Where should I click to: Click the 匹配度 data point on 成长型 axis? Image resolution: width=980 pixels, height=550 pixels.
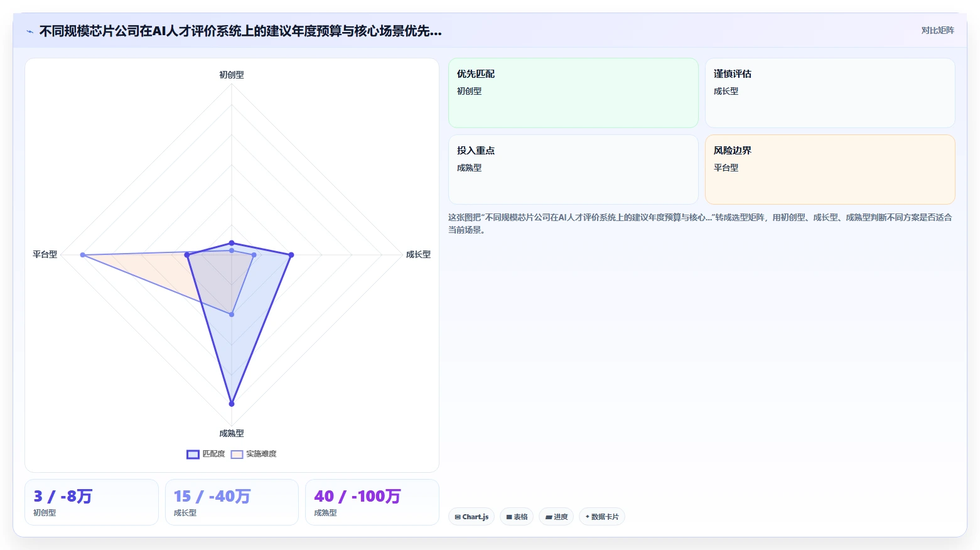pos(291,255)
